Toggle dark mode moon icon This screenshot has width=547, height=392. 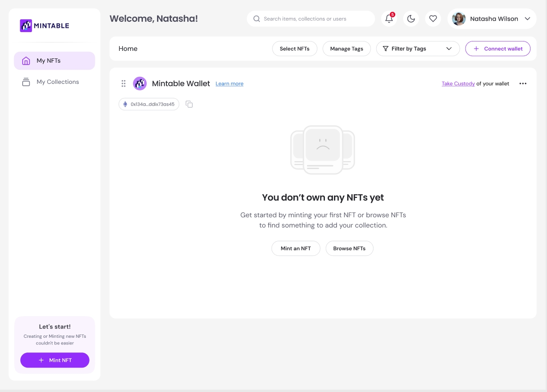click(411, 19)
